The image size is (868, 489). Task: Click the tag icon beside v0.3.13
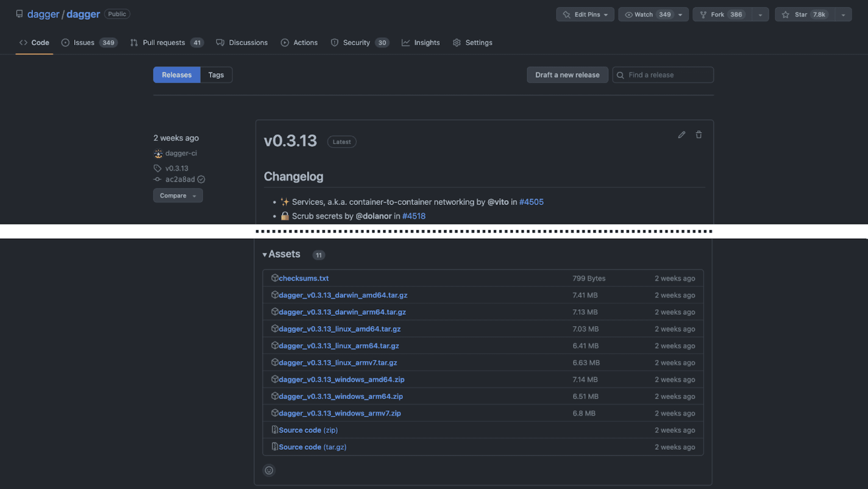click(x=157, y=168)
